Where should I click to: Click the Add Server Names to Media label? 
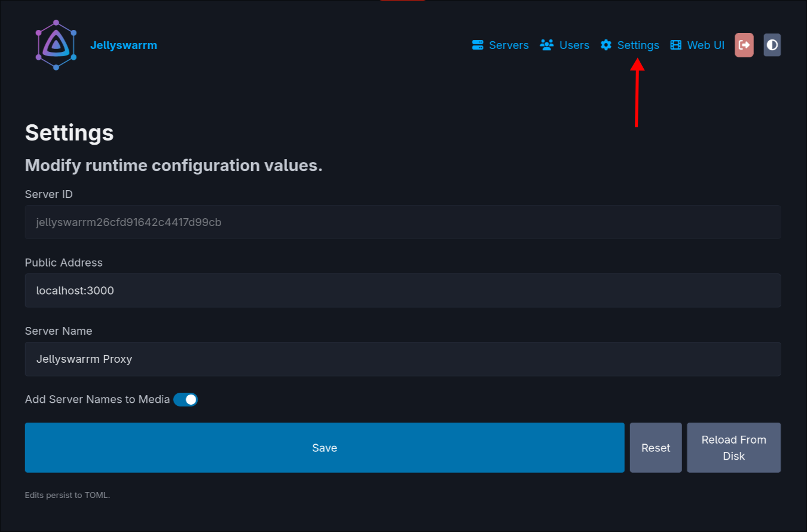click(x=97, y=399)
